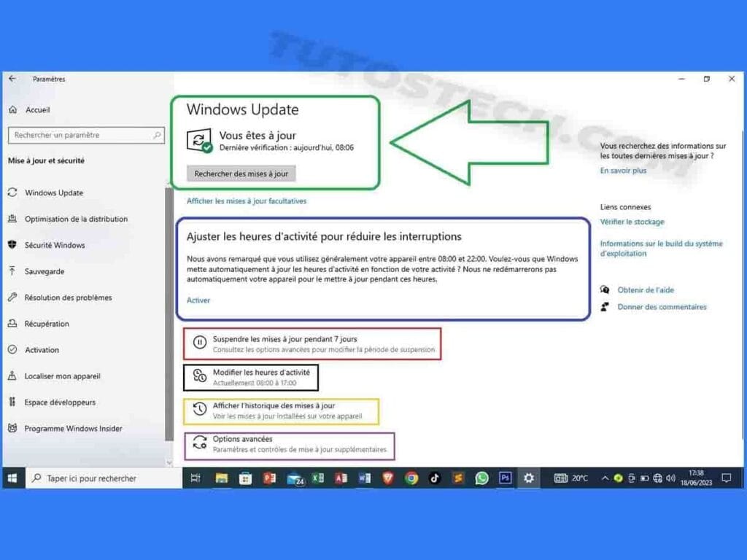Image resolution: width=747 pixels, height=560 pixels.
Task: Click the Sauvegarde sidebar icon
Action: [x=12, y=271]
